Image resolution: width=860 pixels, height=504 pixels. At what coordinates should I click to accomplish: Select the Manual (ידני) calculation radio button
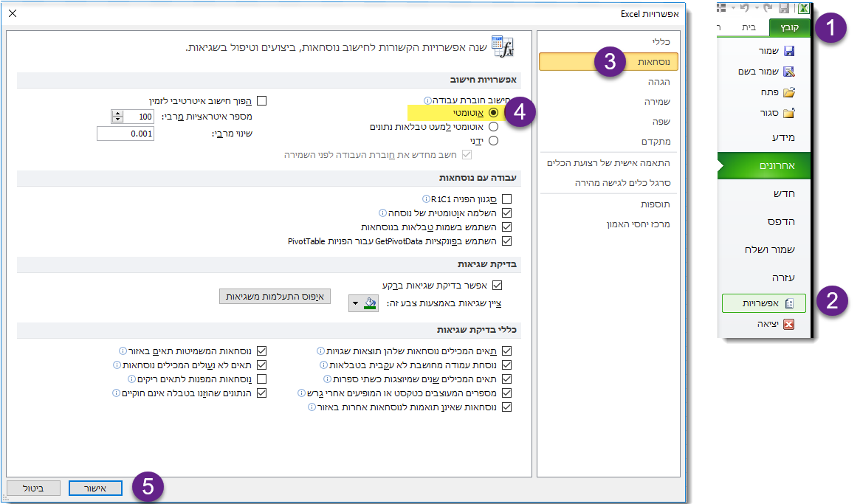click(x=493, y=140)
